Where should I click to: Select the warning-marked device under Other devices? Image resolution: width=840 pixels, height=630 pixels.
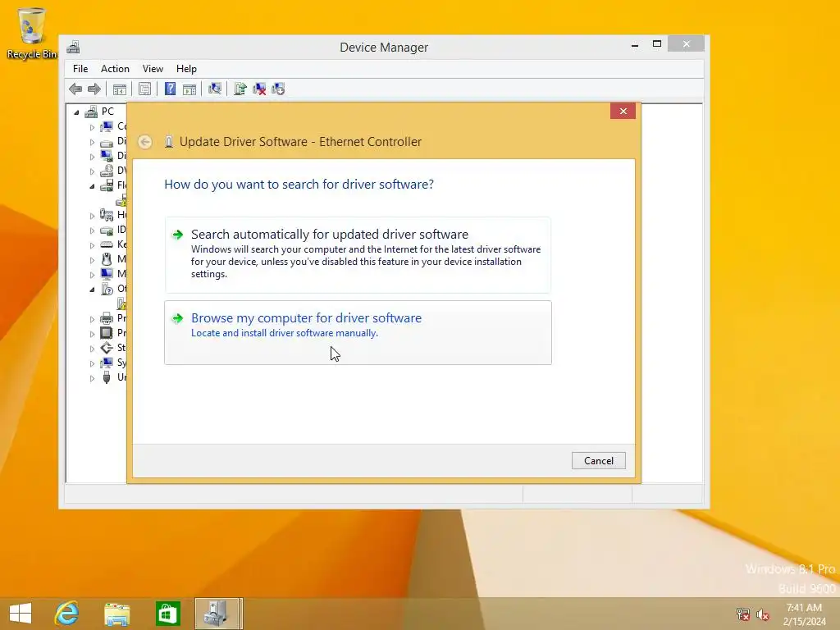[122, 304]
